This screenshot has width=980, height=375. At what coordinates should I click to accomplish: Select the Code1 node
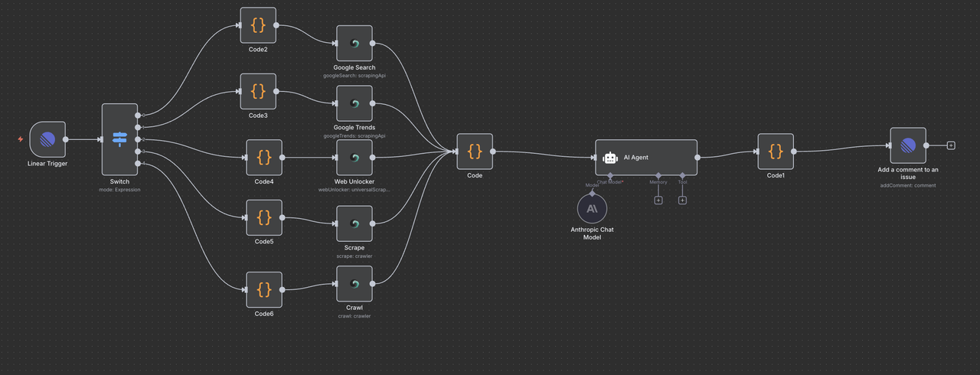pos(776,152)
